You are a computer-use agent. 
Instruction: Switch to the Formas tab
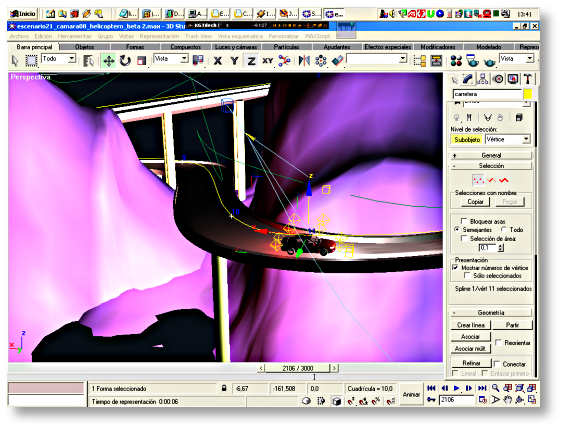tap(135, 47)
